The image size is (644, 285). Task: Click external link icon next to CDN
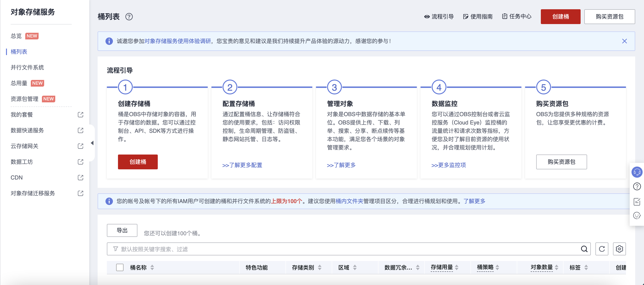click(80, 178)
